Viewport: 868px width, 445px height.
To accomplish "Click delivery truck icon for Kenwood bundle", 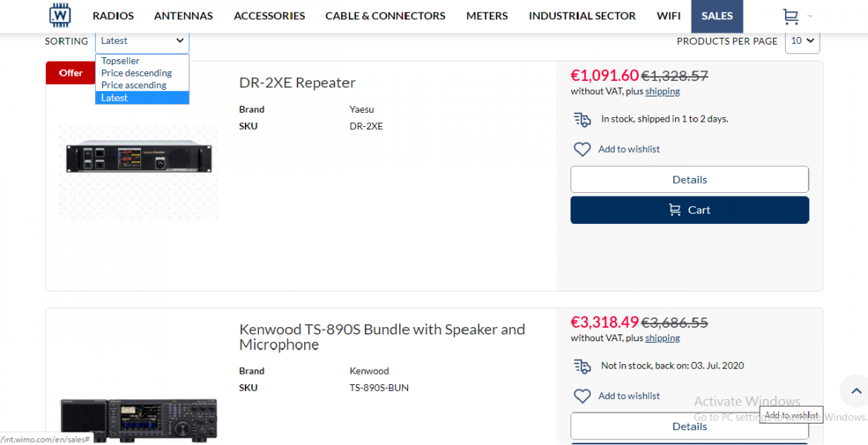I will [582, 366].
